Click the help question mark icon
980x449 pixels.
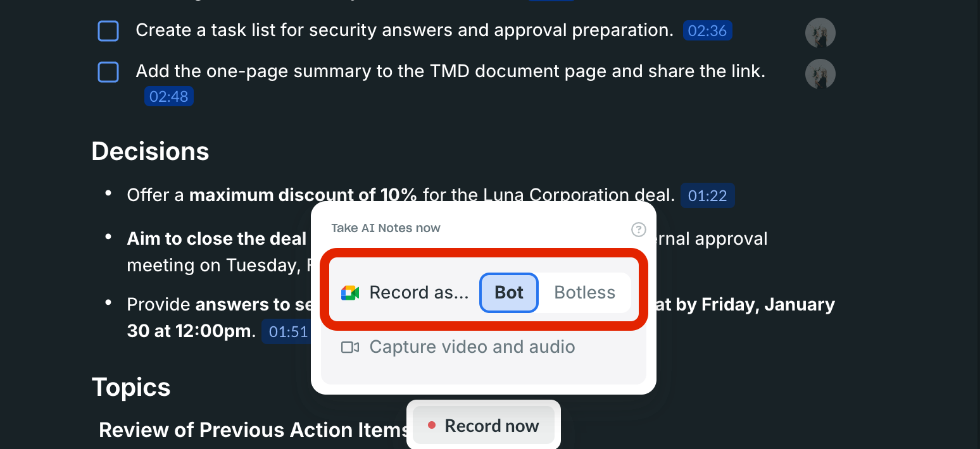[639, 229]
